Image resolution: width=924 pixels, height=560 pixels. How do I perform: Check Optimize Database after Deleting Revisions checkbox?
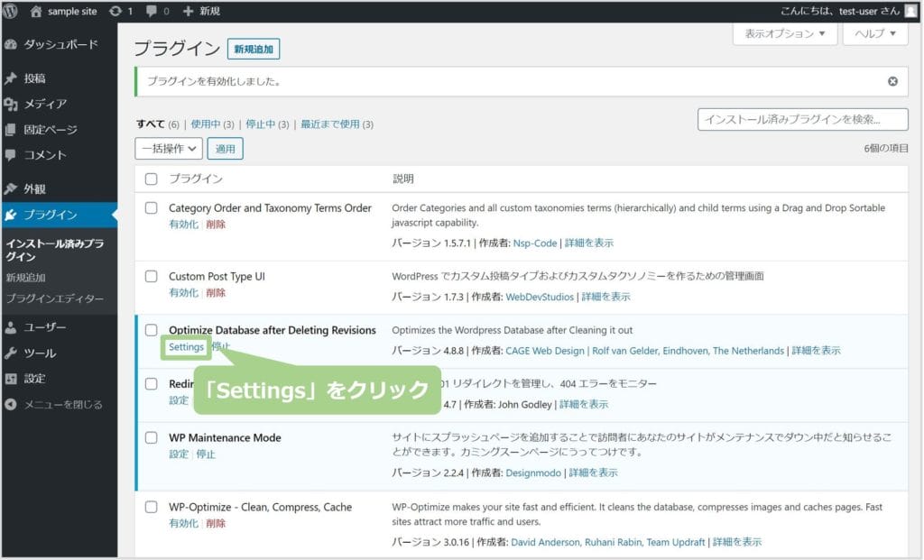point(152,330)
